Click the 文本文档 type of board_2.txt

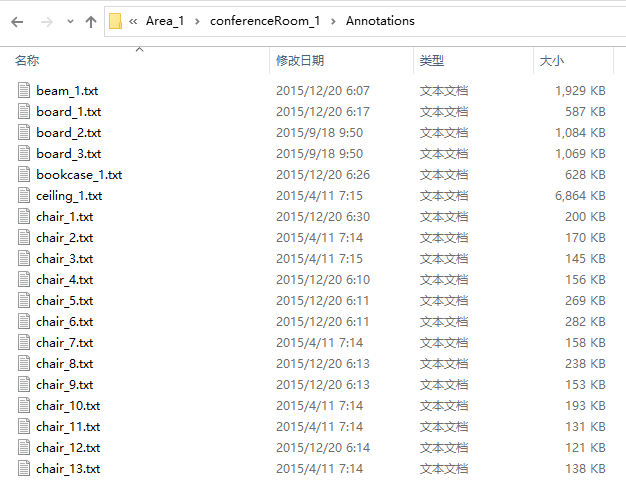click(x=444, y=133)
